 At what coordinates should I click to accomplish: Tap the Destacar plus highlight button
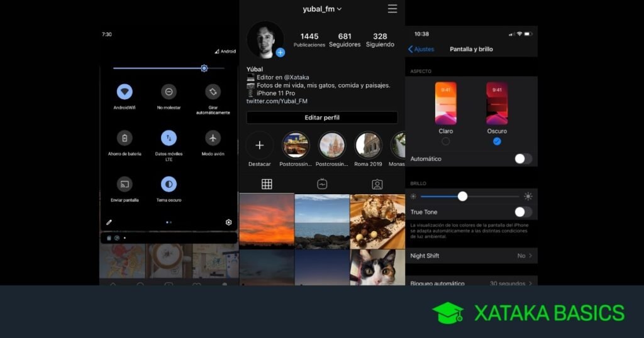(x=260, y=145)
